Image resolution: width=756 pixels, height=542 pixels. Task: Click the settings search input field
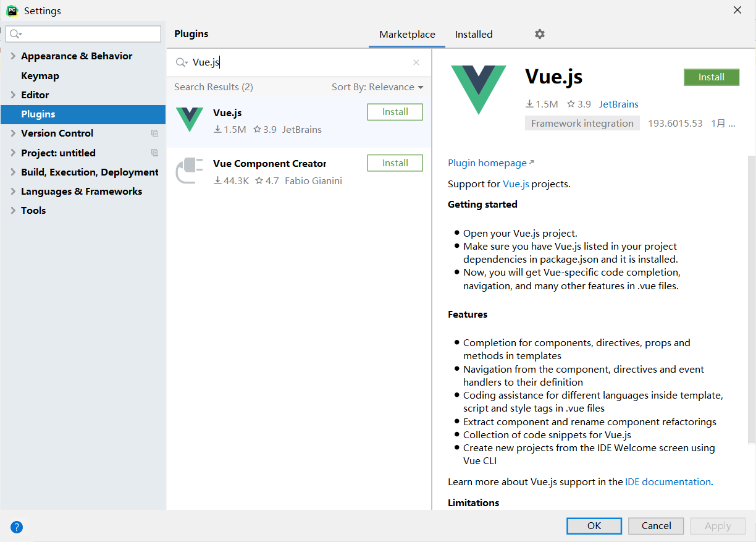tap(83, 34)
